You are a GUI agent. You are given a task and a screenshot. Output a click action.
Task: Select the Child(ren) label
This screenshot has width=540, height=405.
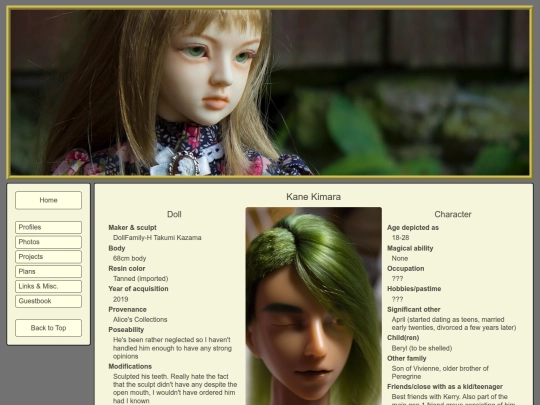pos(403,338)
